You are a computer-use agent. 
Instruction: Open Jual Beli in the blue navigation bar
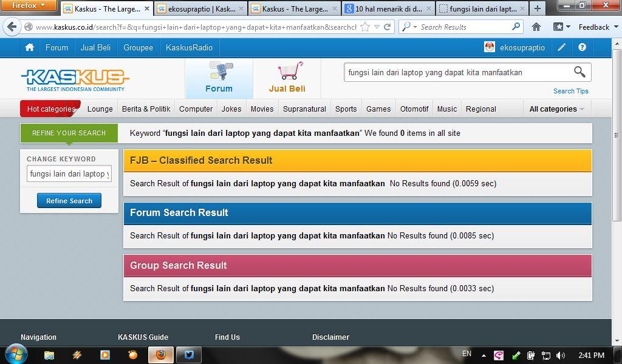tap(95, 47)
